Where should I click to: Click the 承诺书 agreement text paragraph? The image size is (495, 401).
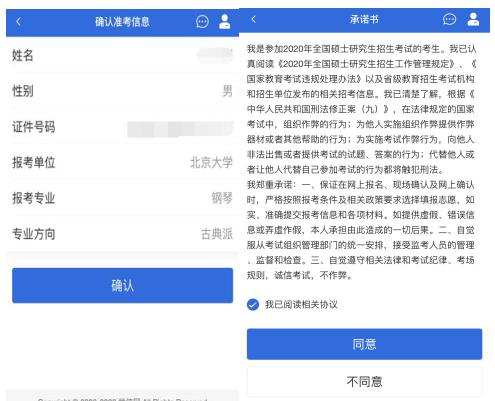[361, 162]
